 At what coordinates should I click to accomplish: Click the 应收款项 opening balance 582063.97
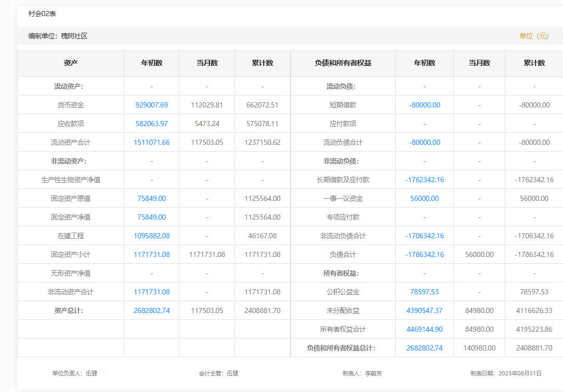tap(151, 124)
